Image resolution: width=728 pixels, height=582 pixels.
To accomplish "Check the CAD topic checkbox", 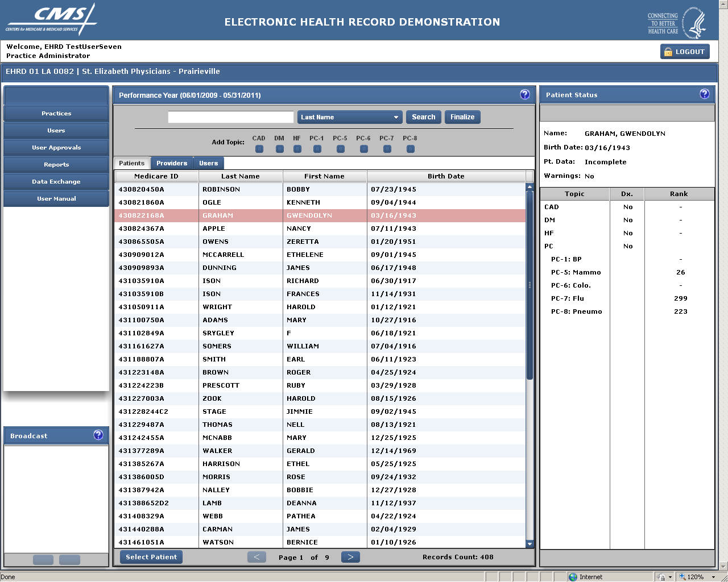I will pos(259,149).
